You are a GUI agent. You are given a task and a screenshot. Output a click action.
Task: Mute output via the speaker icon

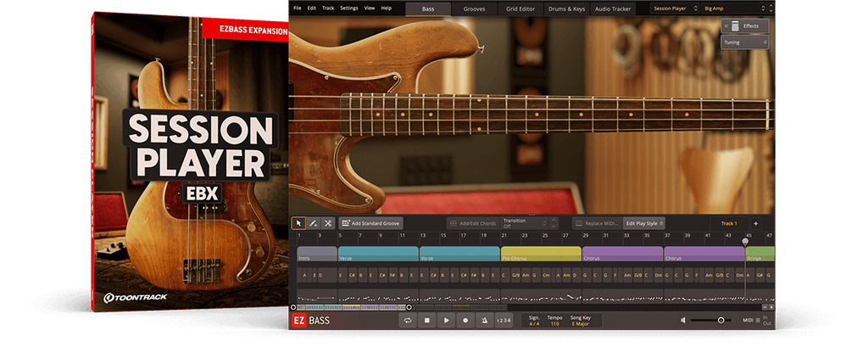click(683, 320)
